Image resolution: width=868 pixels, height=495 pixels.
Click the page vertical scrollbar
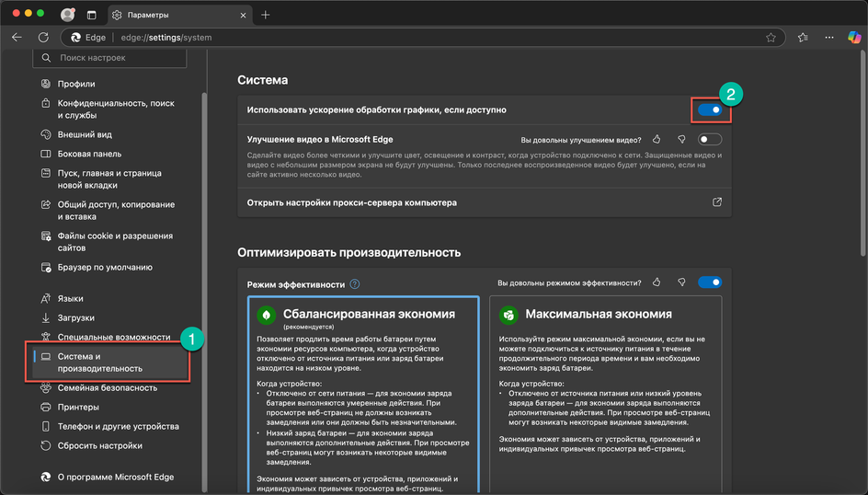click(x=862, y=152)
